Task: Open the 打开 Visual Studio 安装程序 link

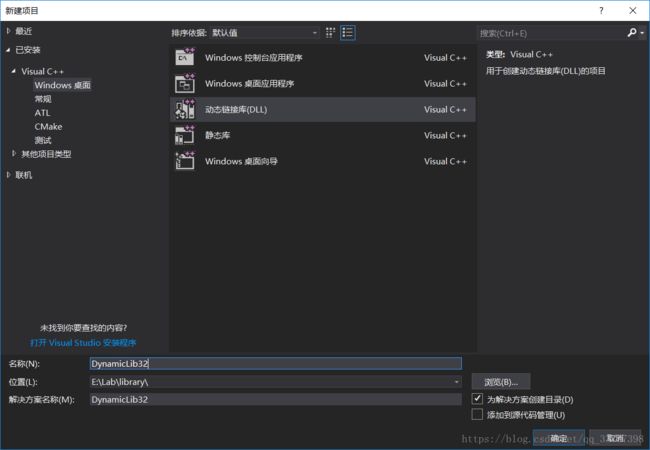Action: click(x=83, y=343)
